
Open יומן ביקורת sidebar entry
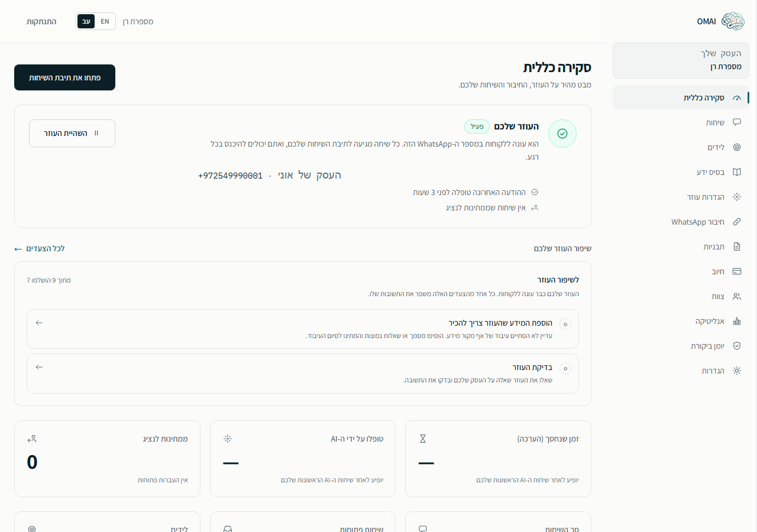[681, 346]
